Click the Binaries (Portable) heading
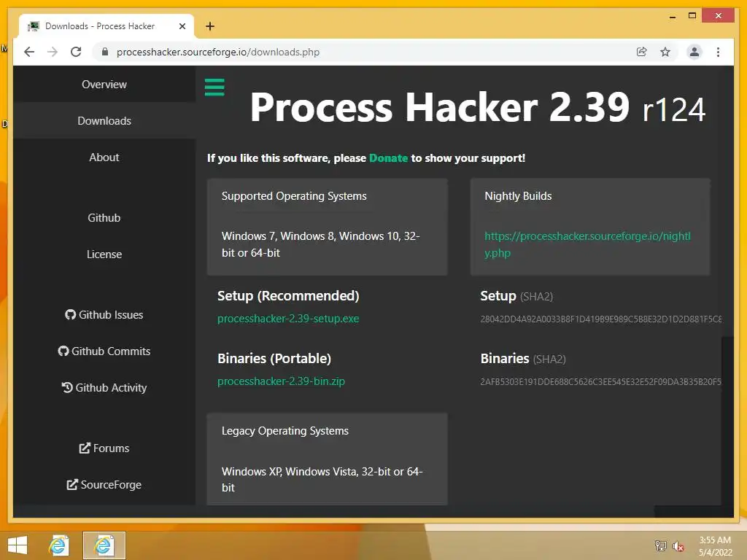This screenshot has width=747, height=560. [x=274, y=359]
